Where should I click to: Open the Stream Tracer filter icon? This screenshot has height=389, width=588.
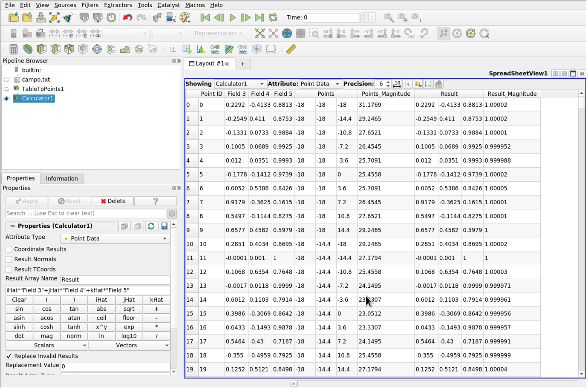coord(110,49)
